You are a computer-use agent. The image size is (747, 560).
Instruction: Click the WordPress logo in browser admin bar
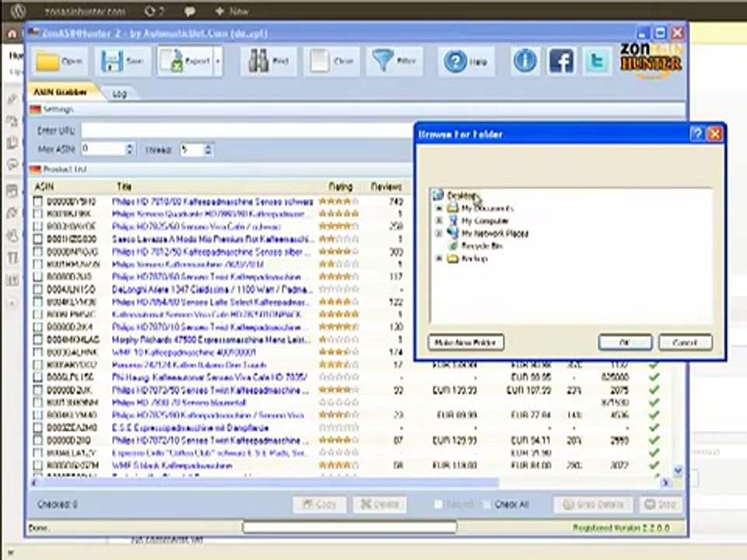(18, 10)
